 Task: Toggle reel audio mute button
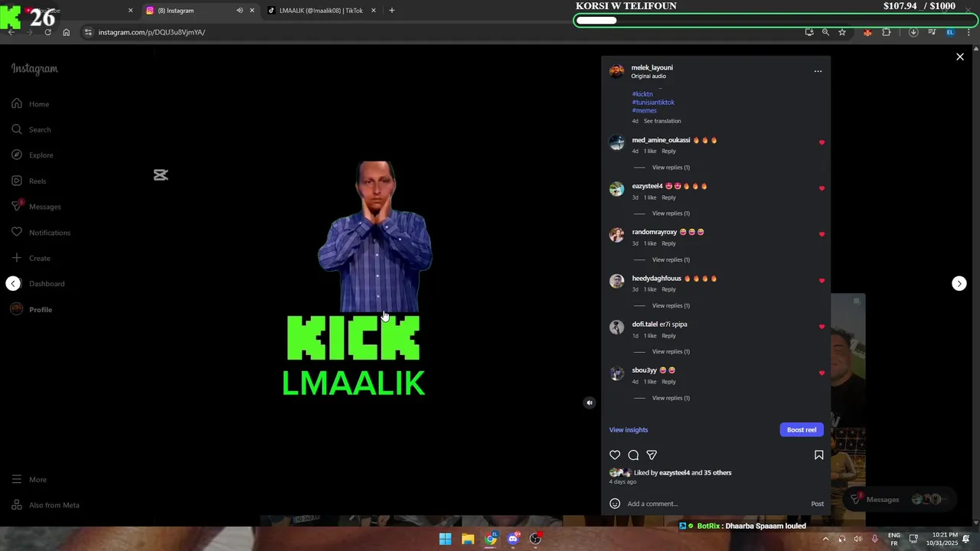[x=589, y=403]
